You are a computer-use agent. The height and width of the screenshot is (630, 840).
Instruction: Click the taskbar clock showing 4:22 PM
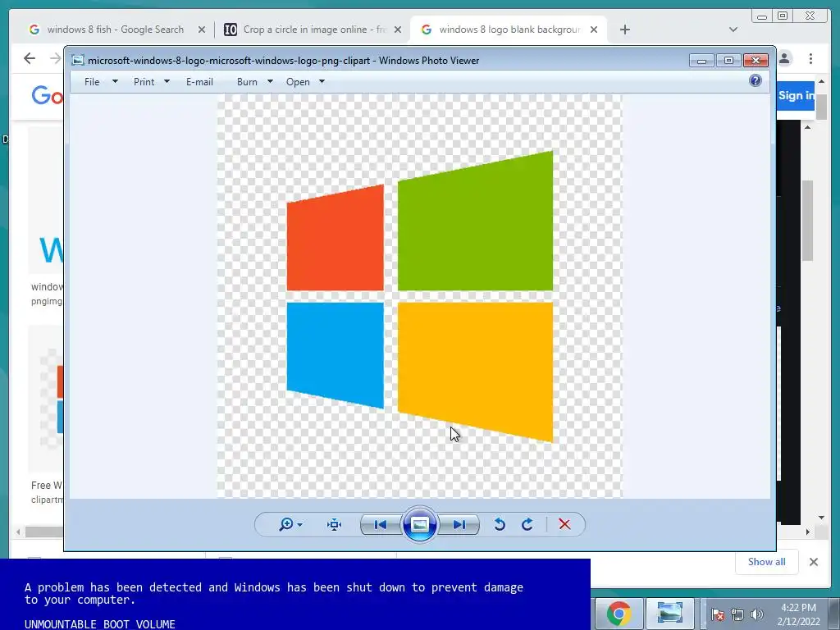point(798,614)
